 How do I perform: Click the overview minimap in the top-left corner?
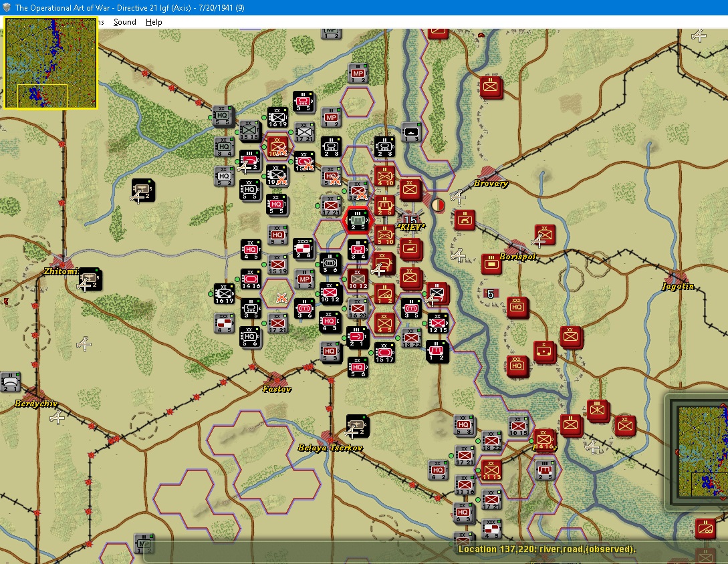[51, 63]
